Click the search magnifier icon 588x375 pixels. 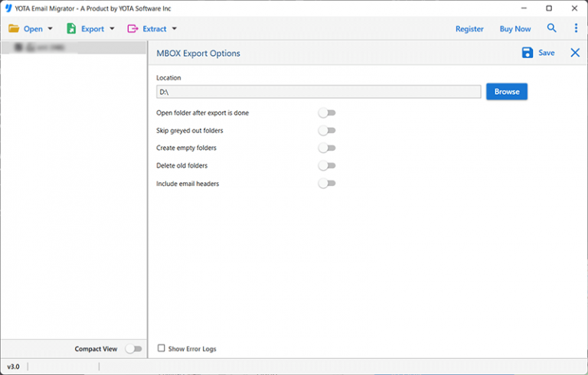(551, 28)
